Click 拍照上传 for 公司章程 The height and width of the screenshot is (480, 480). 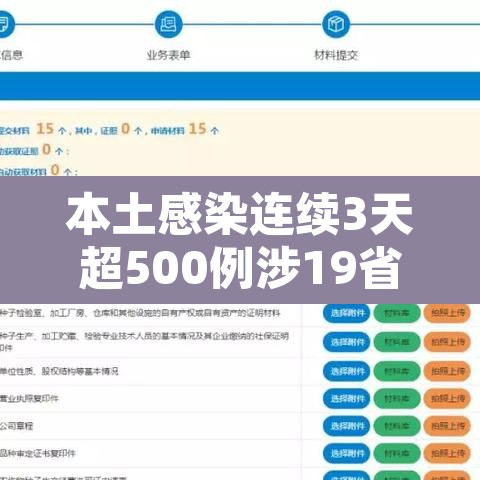coord(447,426)
